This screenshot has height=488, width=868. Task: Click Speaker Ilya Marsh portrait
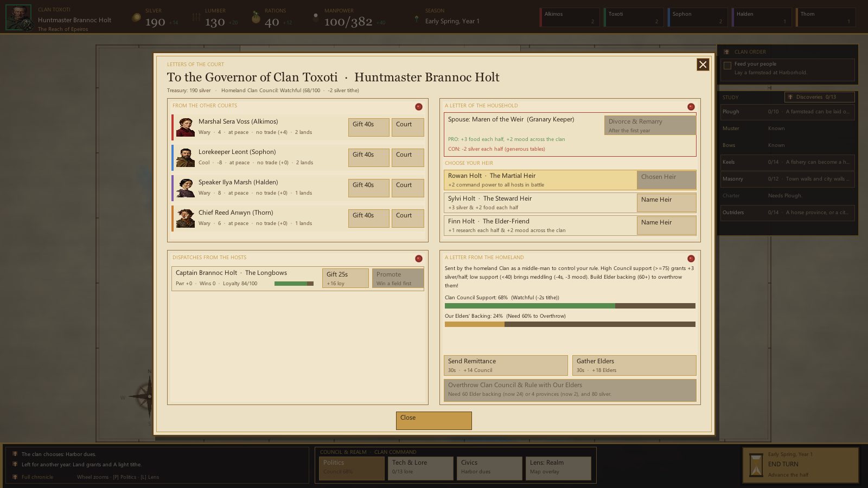click(186, 188)
